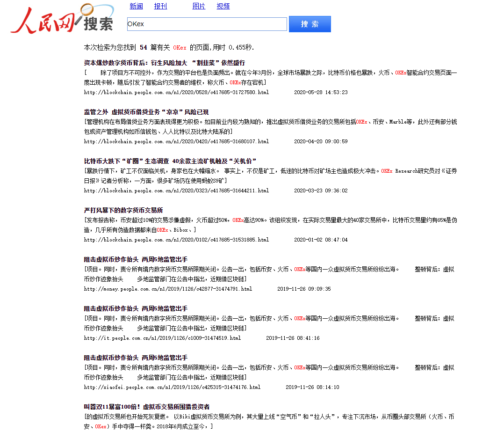504x432 pixels.
Task: Click URL ending c417685-31727580.html
Action: coord(176,92)
